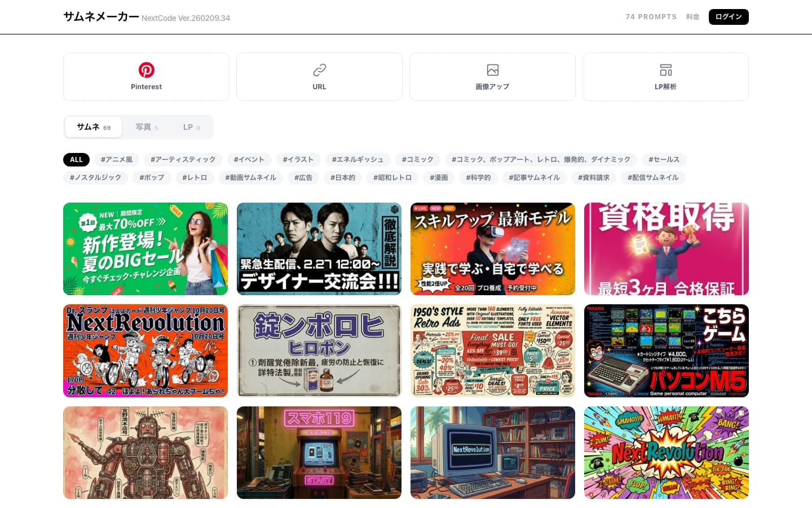Toggle the #アニメ風 filter tag
This screenshot has height=508, width=812.
pos(117,160)
